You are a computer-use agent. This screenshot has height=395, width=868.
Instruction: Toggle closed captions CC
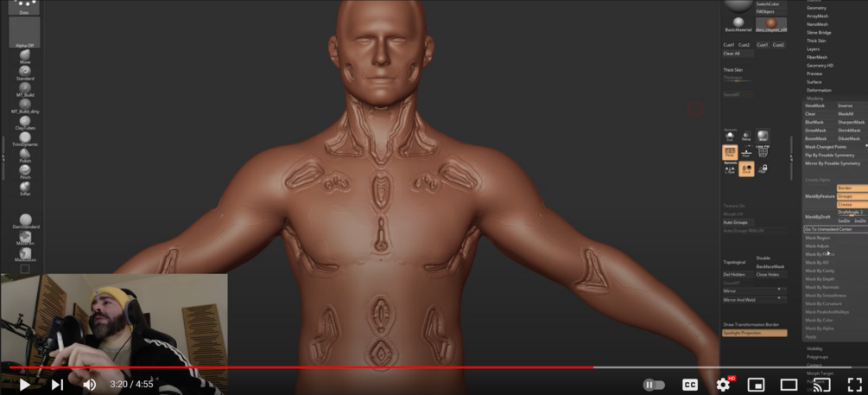pyautogui.click(x=690, y=385)
